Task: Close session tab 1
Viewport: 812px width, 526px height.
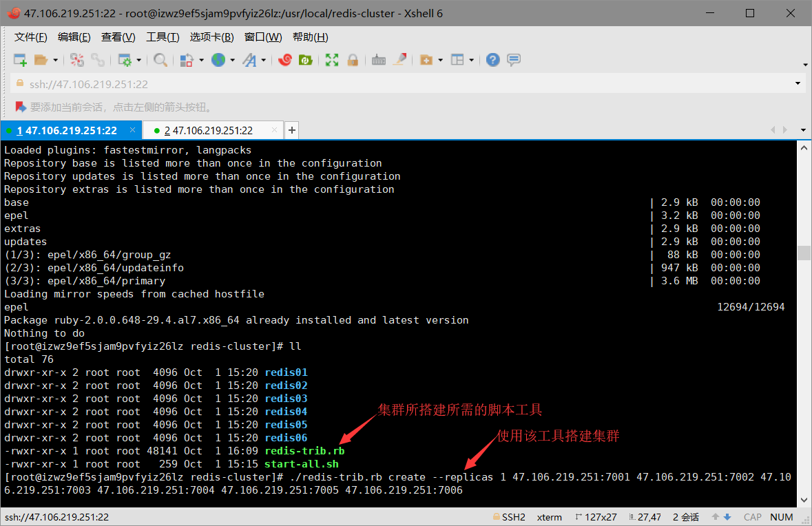Action: [x=132, y=130]
